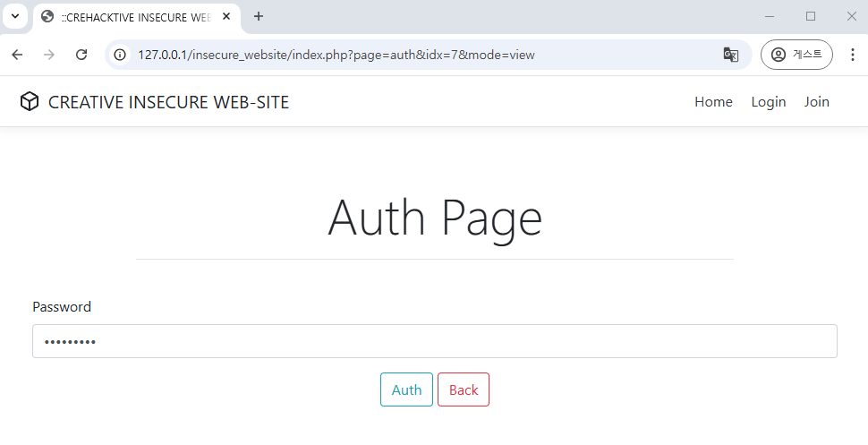Click the cube logo icon
This screenshot has height=445, width=868.
click(x=30, y=101)
